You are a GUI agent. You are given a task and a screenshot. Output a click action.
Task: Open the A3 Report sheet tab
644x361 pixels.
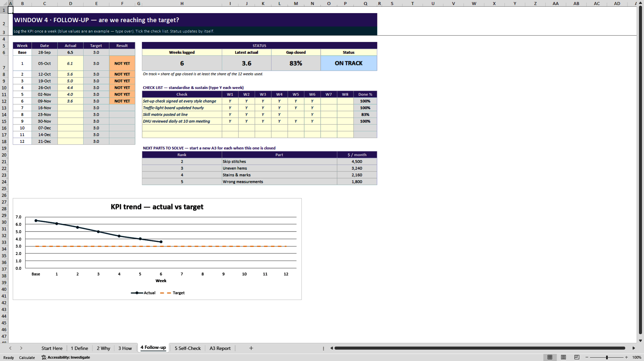[220, 348]
